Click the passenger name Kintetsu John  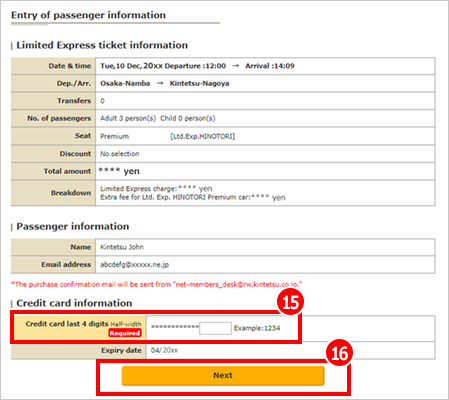point(122,247)
